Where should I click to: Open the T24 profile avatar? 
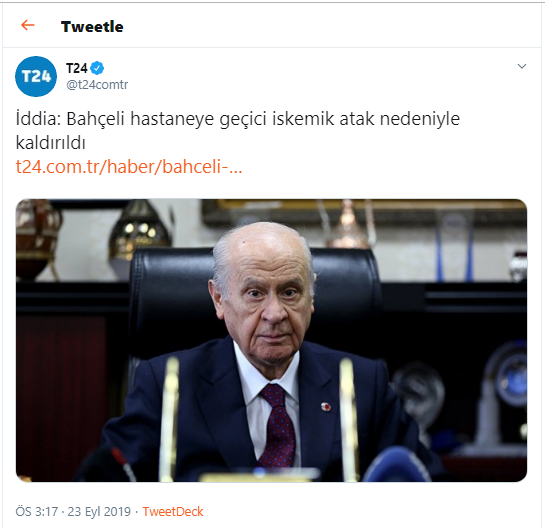(x=36, y=76)
